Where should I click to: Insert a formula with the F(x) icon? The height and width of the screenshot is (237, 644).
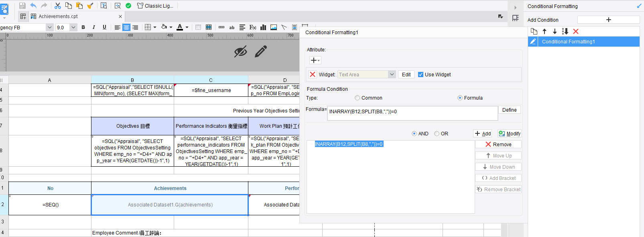point(253,27)
